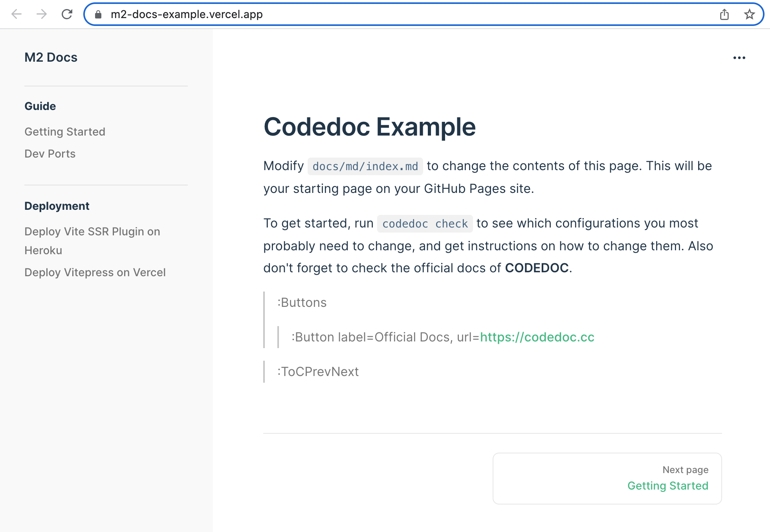770x532 pixels.
Task: Click the Codedoc Example heading
Action: (369, 127)
